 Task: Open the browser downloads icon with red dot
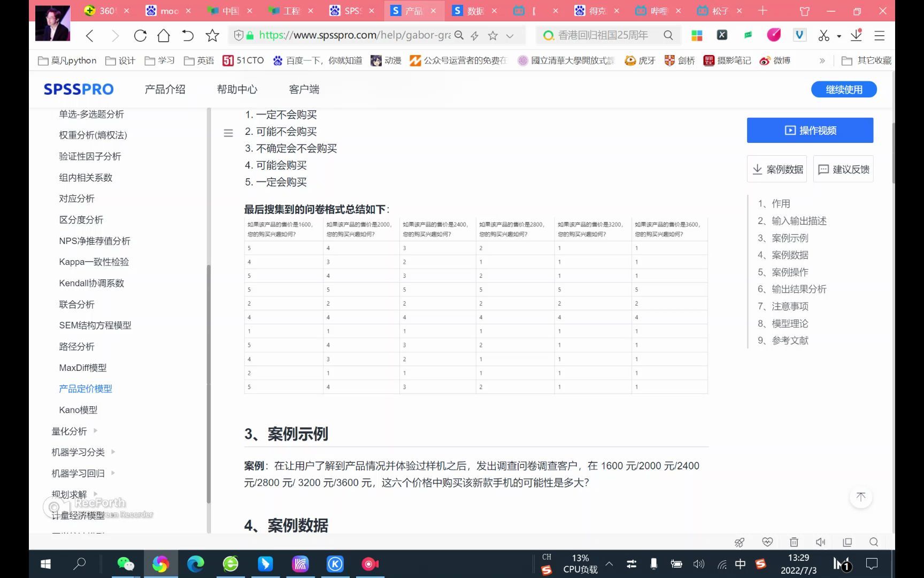[x=857, y=35]
